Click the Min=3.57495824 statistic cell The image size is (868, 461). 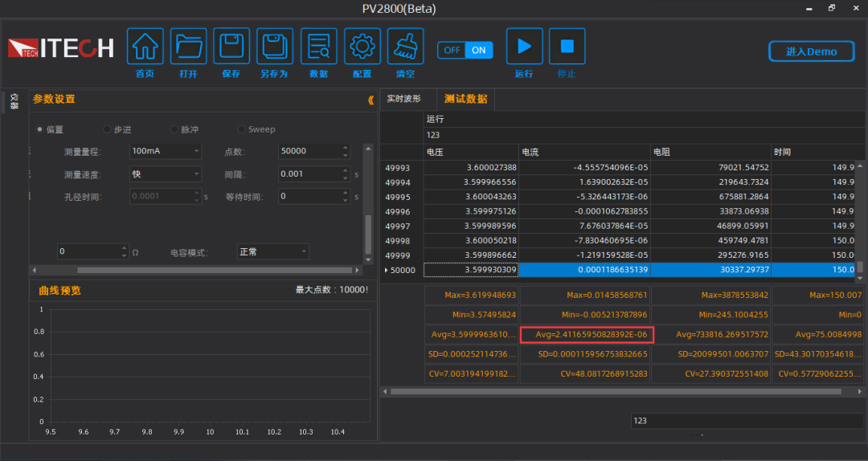coord(471,314)
